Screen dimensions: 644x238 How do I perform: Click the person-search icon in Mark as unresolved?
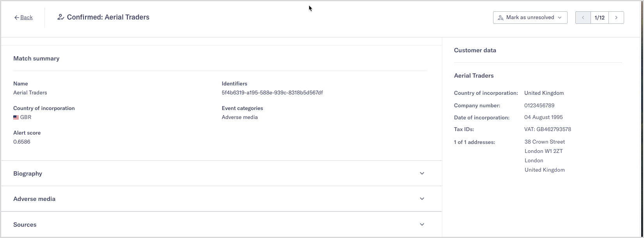point(500,18)
